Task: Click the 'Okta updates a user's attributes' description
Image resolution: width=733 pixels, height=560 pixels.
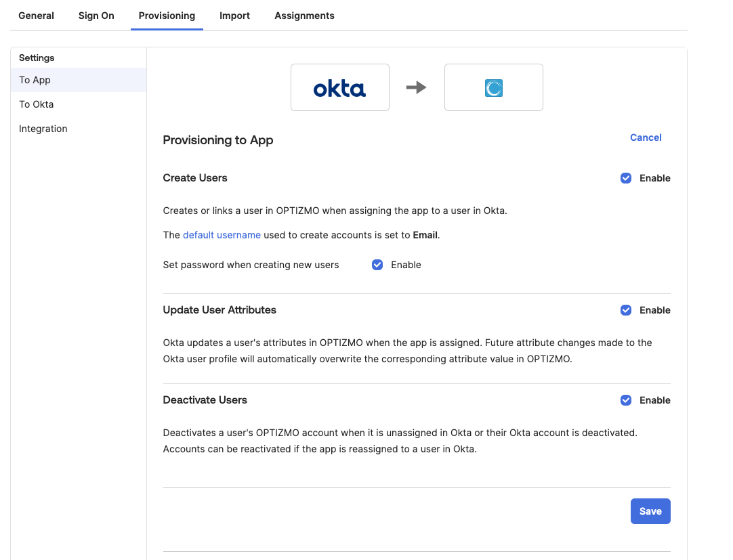Action: pyautogui.click(x=407, y=351)
